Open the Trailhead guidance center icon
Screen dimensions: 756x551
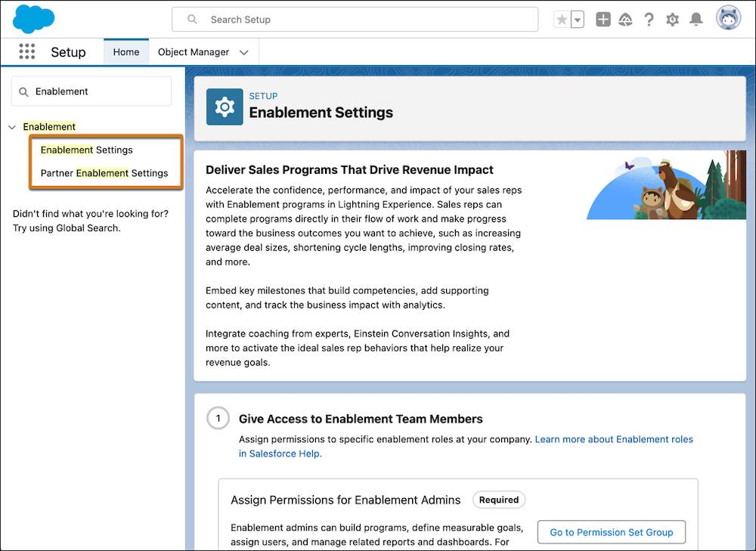pos(626,20)
